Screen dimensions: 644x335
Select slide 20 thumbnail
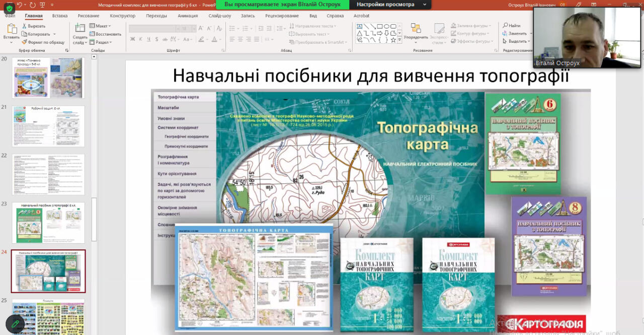click(x=48, y=78)
